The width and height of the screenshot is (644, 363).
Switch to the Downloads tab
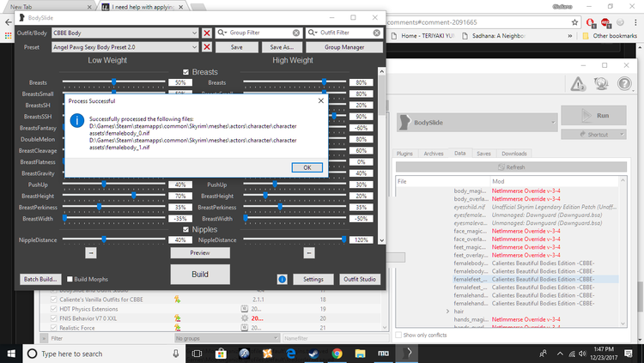tap(513, 154)
